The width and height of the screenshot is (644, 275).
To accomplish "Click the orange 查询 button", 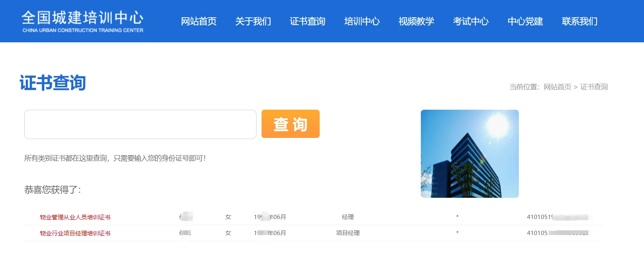I will tap(291, 124).
